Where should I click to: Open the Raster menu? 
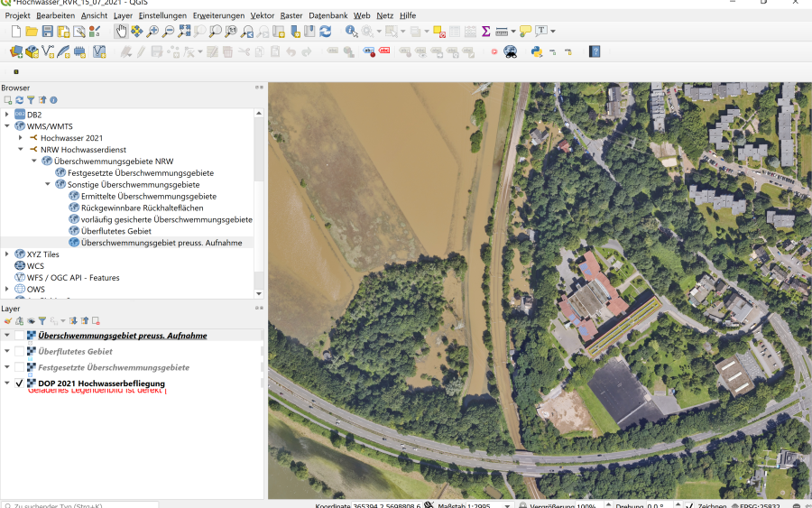click(291, 15)
